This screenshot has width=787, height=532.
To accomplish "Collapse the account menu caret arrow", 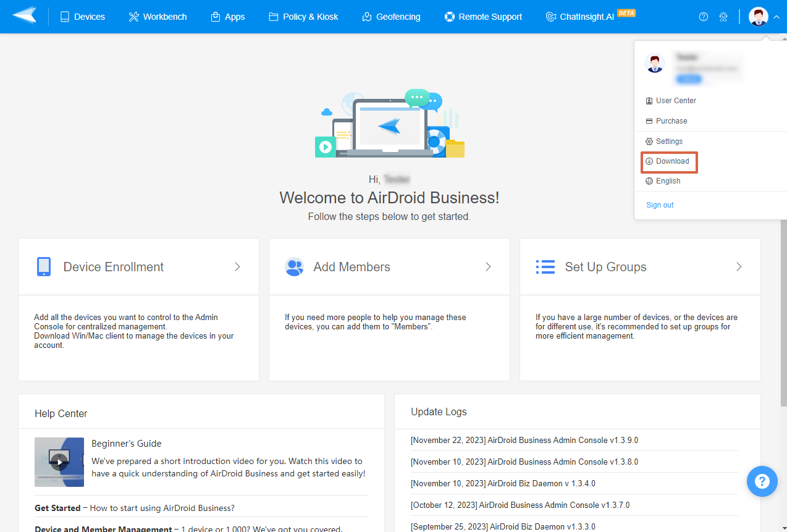I will [x=776, y=17].
